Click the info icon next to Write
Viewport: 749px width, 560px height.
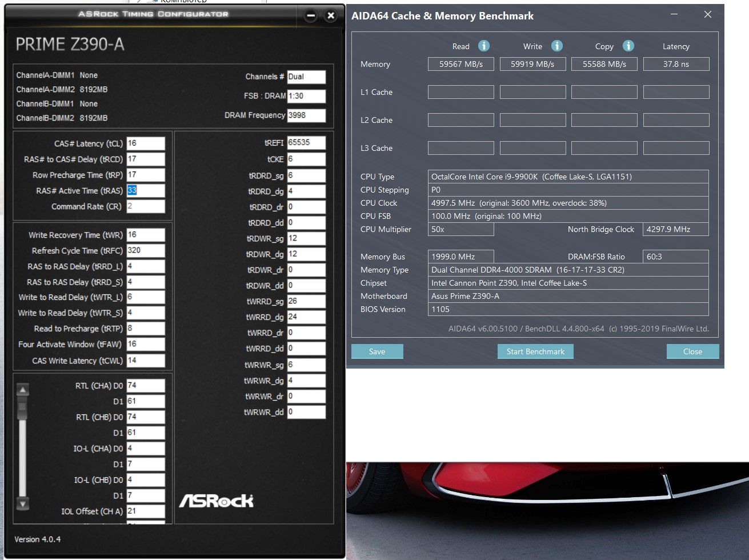coord(557,46)
